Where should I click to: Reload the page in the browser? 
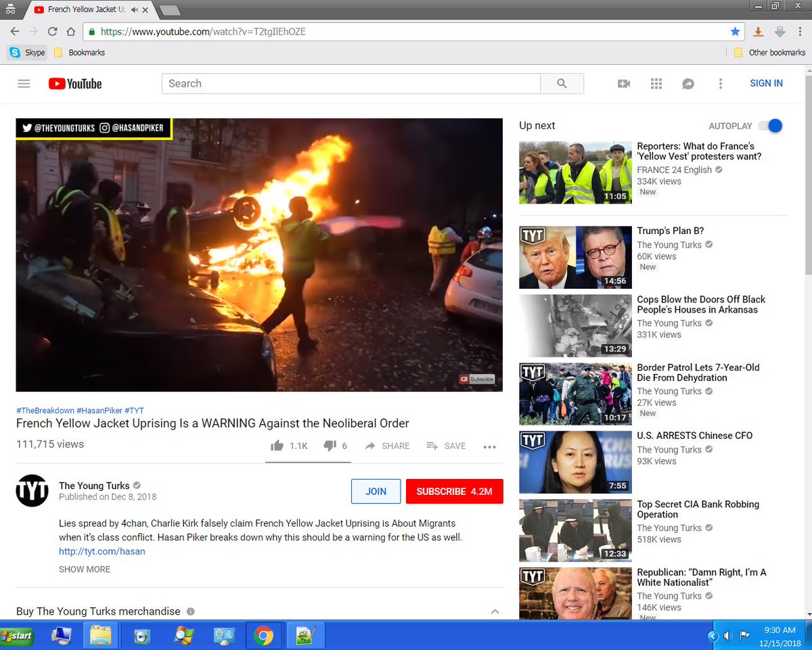(52, 32)
